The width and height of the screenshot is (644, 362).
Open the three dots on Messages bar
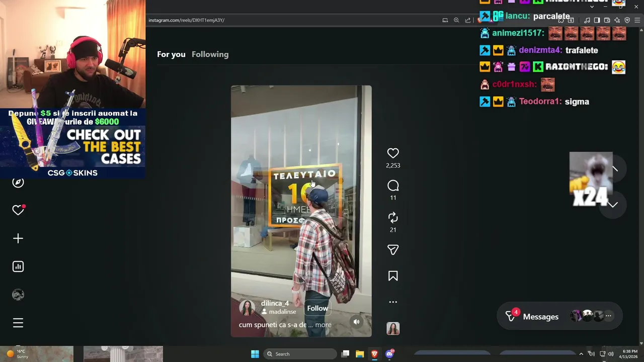point(608,316)
